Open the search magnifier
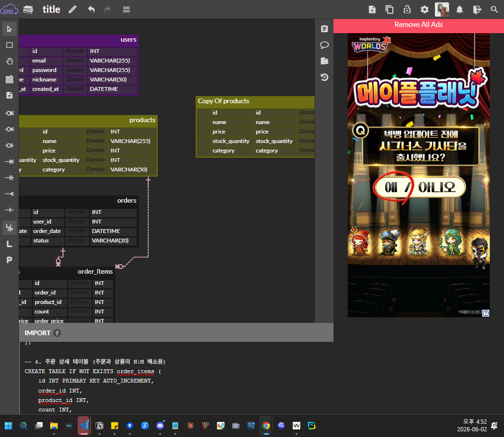 tap(495, 9)
